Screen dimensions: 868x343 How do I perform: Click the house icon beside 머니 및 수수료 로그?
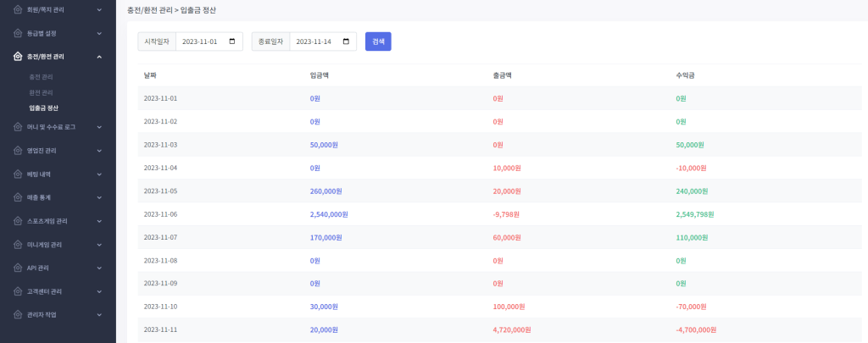point(18,127)
